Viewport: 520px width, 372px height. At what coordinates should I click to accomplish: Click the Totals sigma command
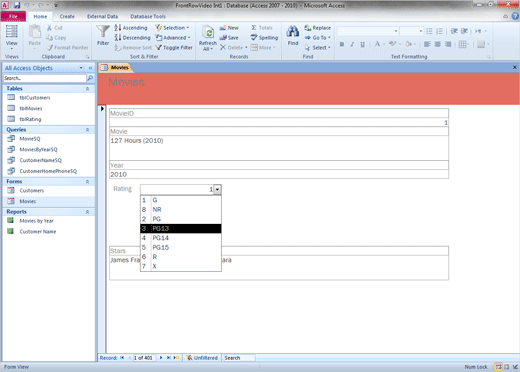click(x=262, y=28)
